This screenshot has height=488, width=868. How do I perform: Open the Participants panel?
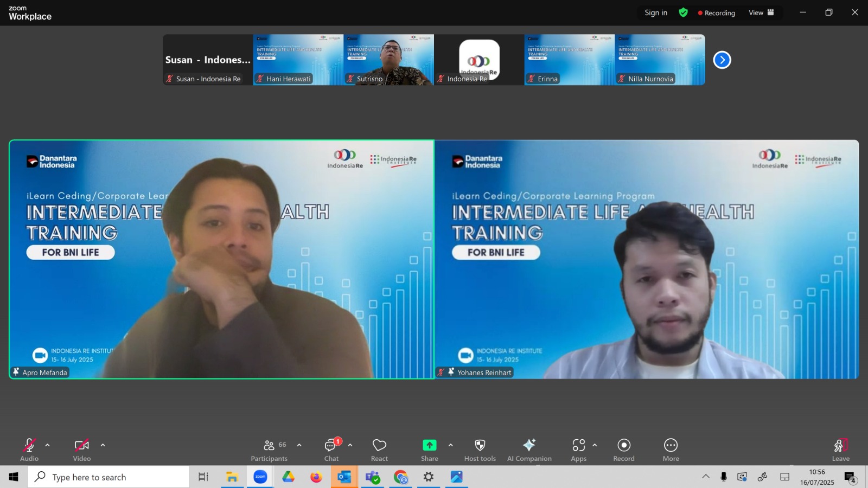269,450
